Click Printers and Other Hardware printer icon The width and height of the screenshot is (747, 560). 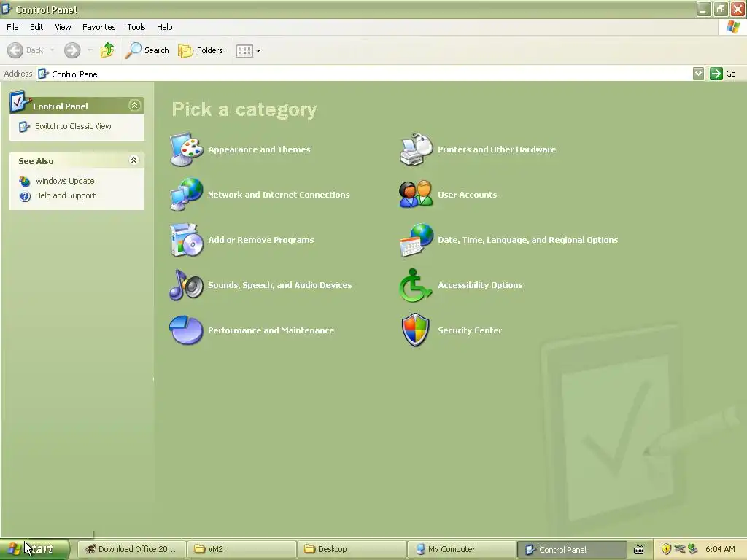pos(417,149)
